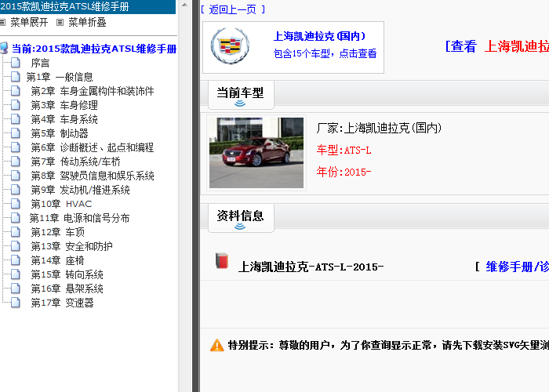The width and height of the screenshot is (549, 392).
Task: Open 第15章 转向系统
Action: click(67, 274)
